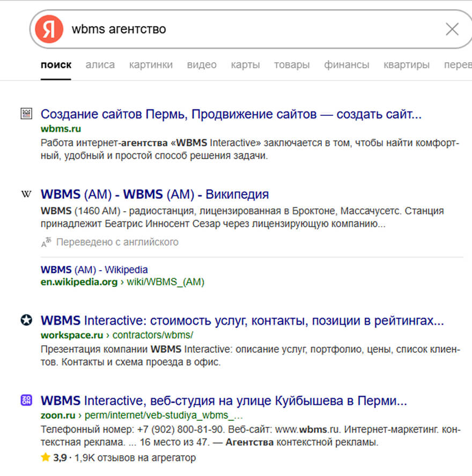
Task: Clear the search query with the X icon
Action: [452, 29]
